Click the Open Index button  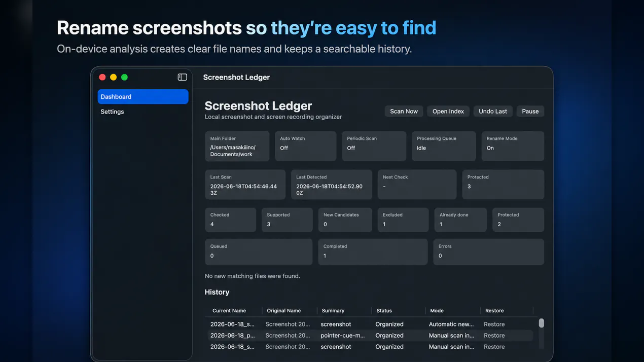click(x=448, y=111)
